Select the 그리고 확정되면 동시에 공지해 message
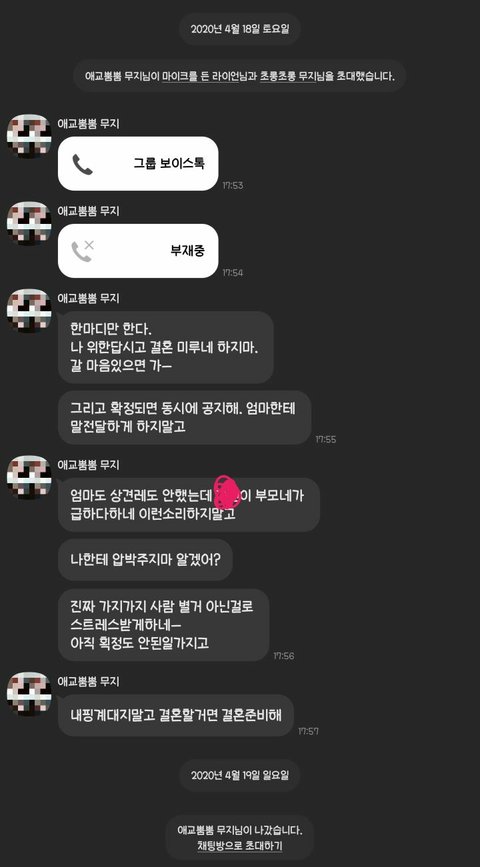480x867 pixels. coord(184,417)
